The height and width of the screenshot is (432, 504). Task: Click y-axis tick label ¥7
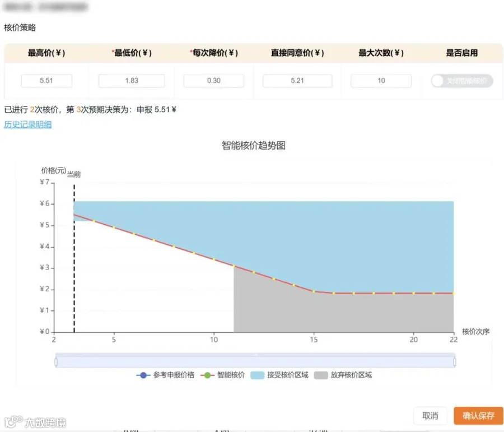point(45,183)
